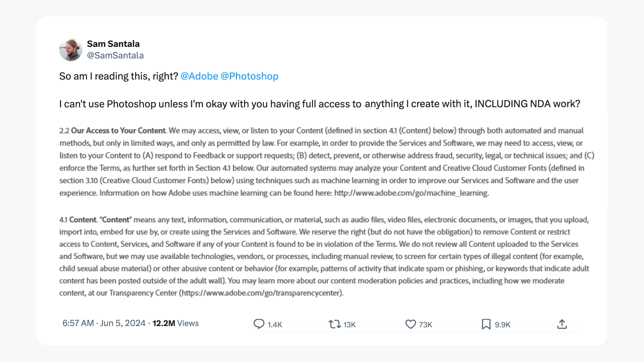This screenshot has width=644, height=362.
Task: Click the share upload icon
Action: tap(562, 324)
